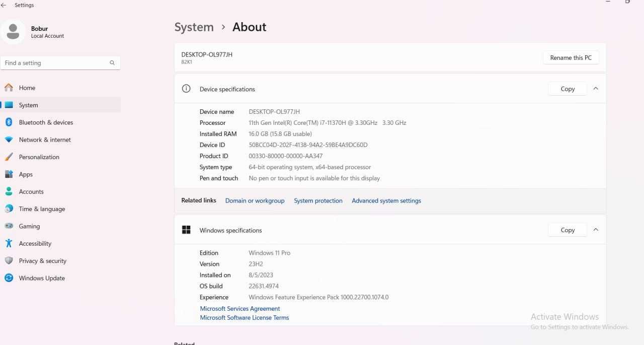The height and width of the screenshot is (345, 644).
Task: Click the Version 23H2 value
Action: tap(256, 264)
